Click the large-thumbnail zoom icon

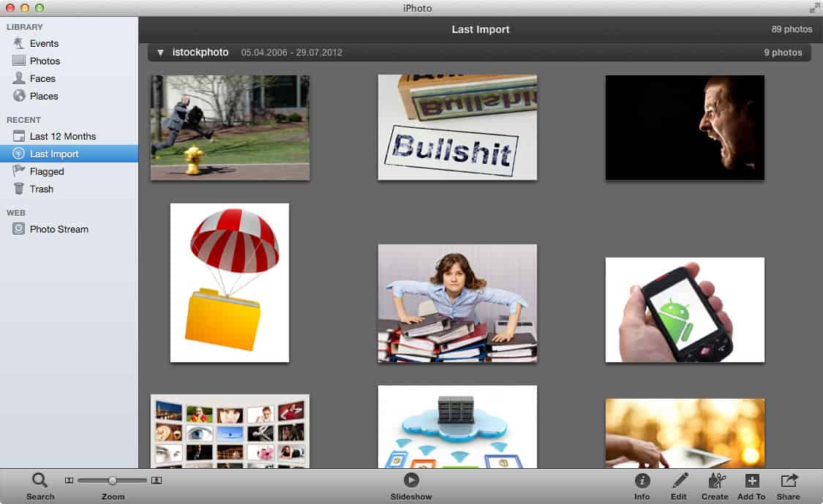pyautogui.click(x=157, y=481)
